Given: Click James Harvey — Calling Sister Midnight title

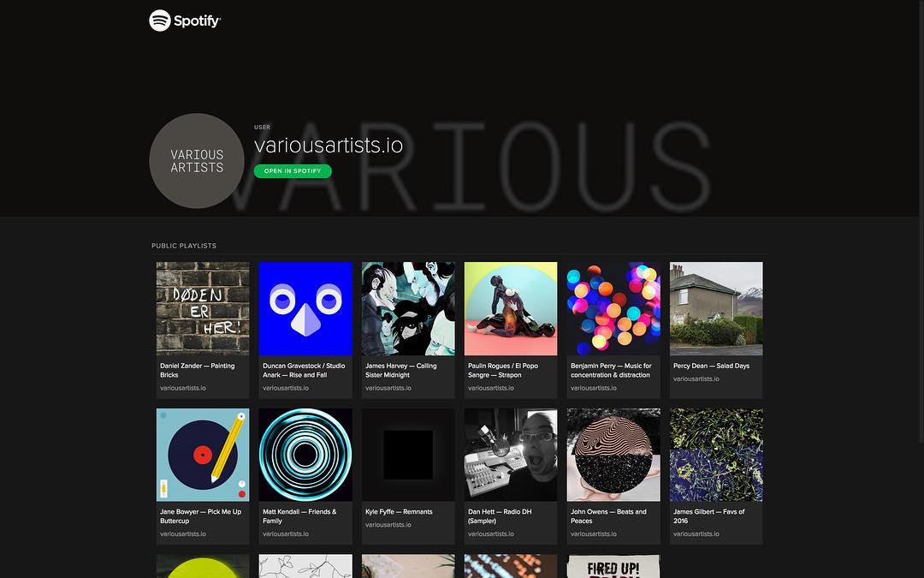Looking at the screenshot, I should coord(400,371).
